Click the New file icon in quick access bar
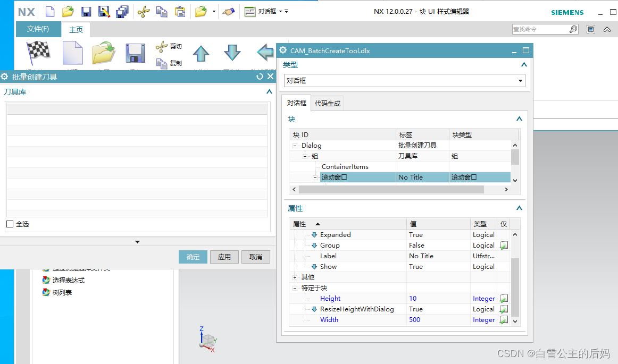 pos(50,11)
